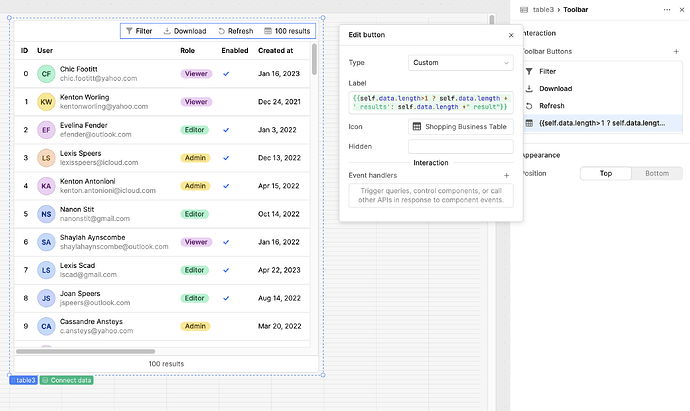Screen dimensions: 690x411
Task: Click the Hidden input field
Action: click(x=460, y=146)
